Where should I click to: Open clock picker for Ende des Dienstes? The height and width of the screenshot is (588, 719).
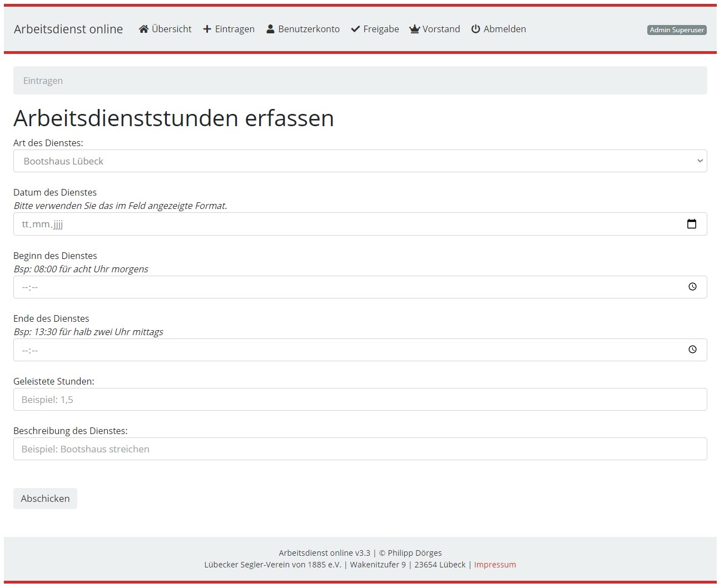pyautogui.click(x=692, y=350)
